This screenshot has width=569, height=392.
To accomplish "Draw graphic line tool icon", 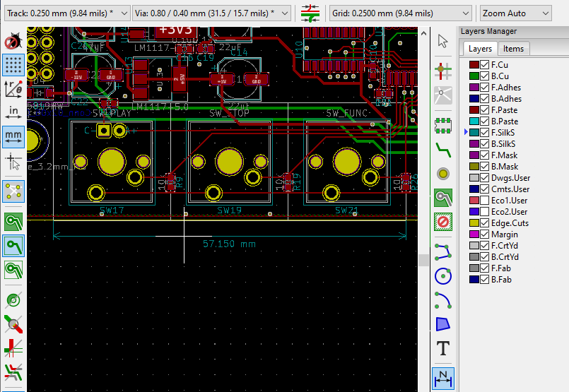I will pos(443,251).
